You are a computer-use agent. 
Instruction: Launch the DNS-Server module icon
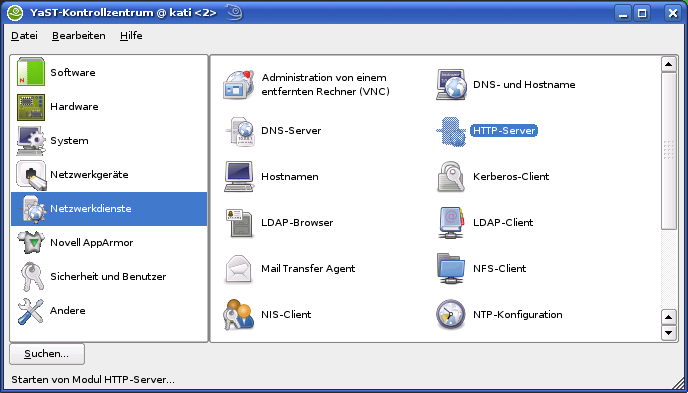[x=239, y=131]
